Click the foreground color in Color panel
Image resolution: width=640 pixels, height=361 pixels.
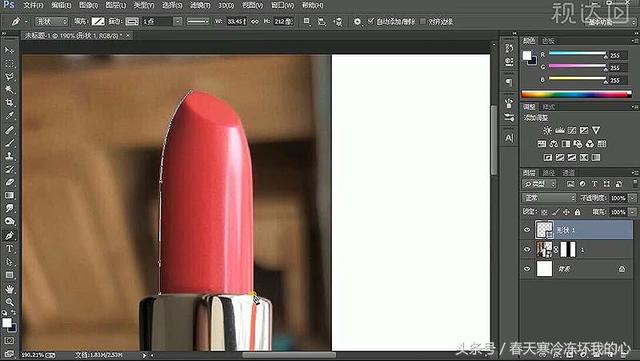click(x=528, y=56)
